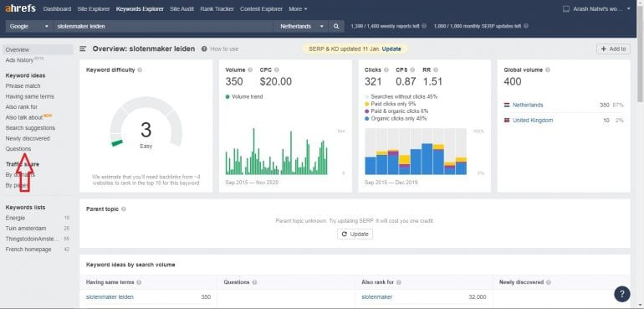Click the workspace monitor icon
644x309 pixels.
[566, 8]
